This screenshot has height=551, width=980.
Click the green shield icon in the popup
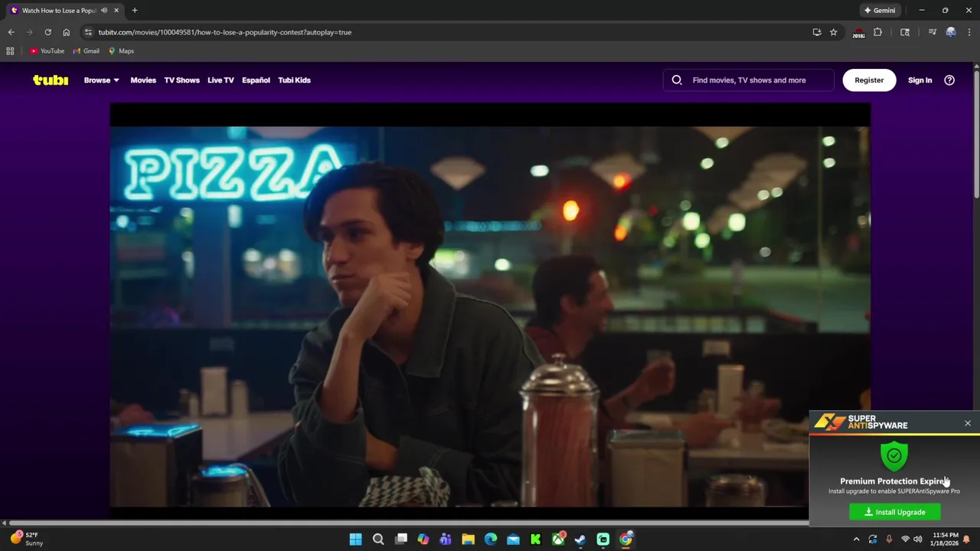[x=894, y=455]
